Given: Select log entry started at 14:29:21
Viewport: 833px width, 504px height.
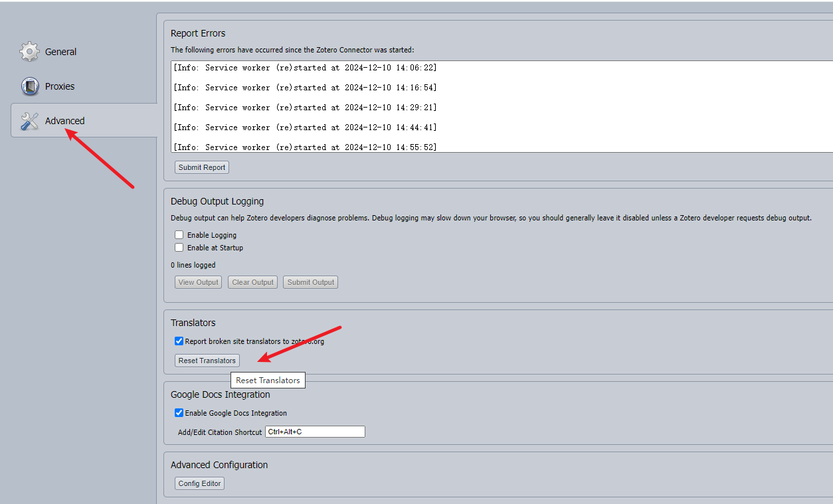Looking at the screenshot, I should 305,108.
